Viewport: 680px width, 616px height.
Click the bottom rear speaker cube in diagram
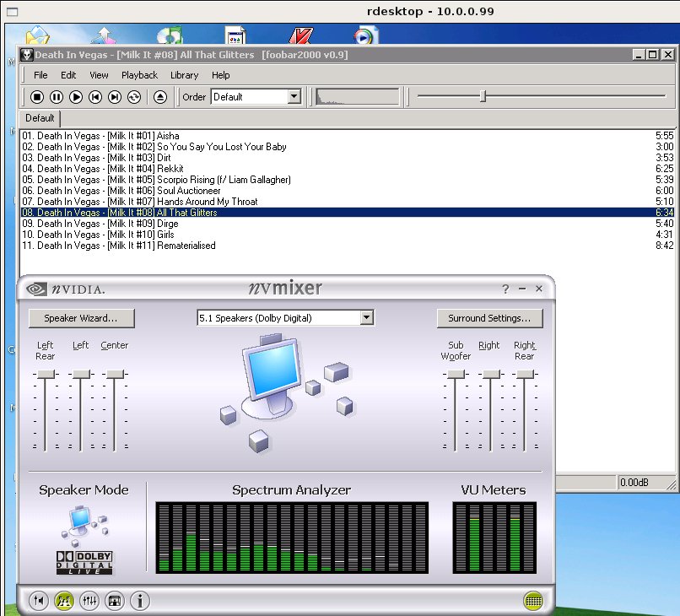point(258,440)
